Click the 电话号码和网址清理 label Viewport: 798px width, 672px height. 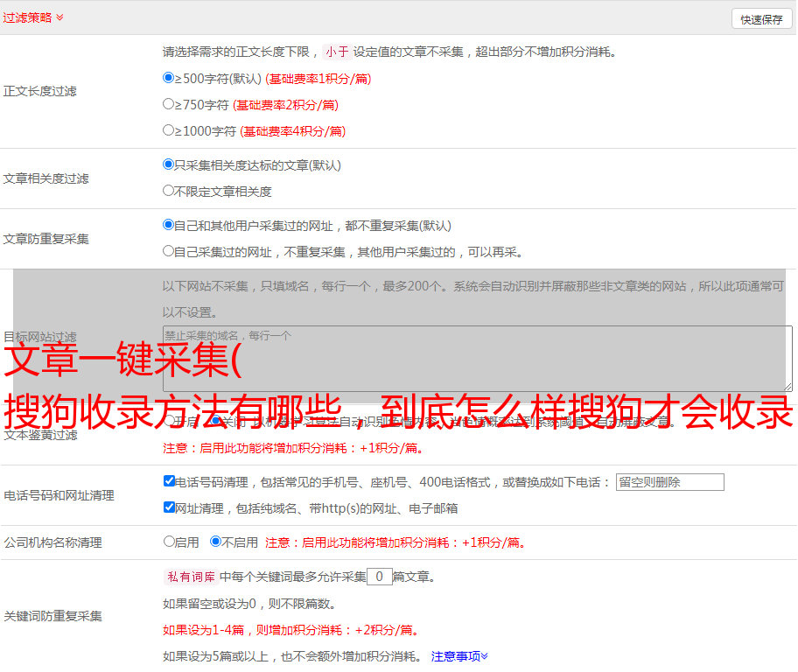point(59,495)
